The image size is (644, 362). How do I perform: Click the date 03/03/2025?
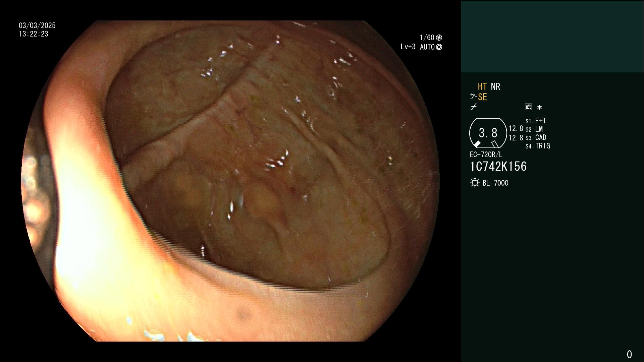(x=37, y=25)
